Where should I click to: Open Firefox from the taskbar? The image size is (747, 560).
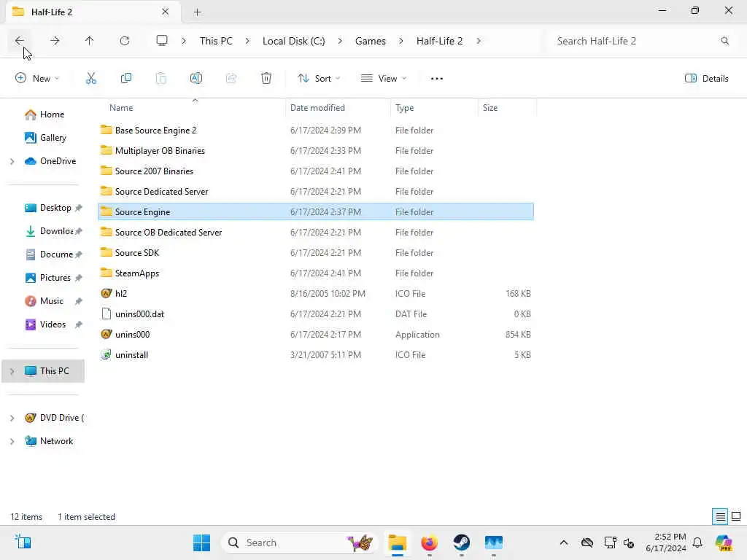click(x=429, y=542)
